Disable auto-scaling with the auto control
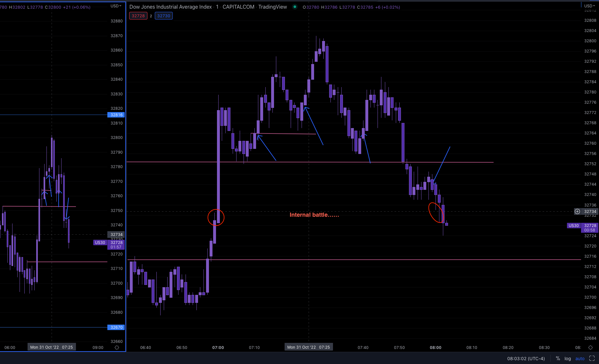Image resolution: width=599 pixels, height=364 pixels. 580,359
